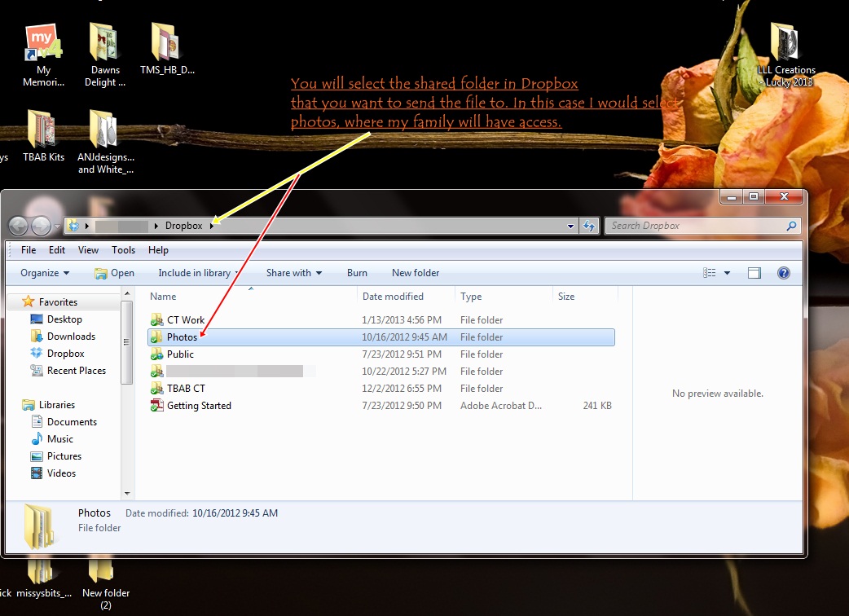Select the Getting Started PDF file

tap(199, 406)
